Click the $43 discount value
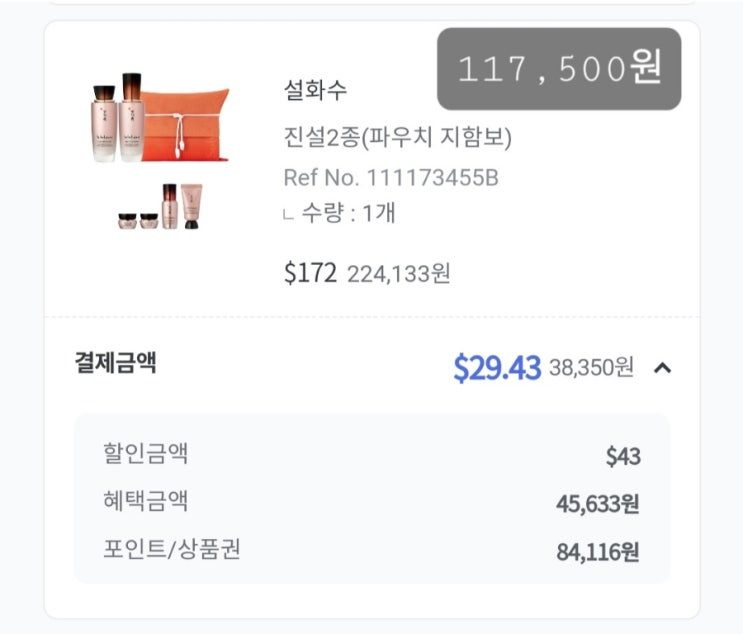The width and height of the screenshot is (743, 634). click(622, 457)
